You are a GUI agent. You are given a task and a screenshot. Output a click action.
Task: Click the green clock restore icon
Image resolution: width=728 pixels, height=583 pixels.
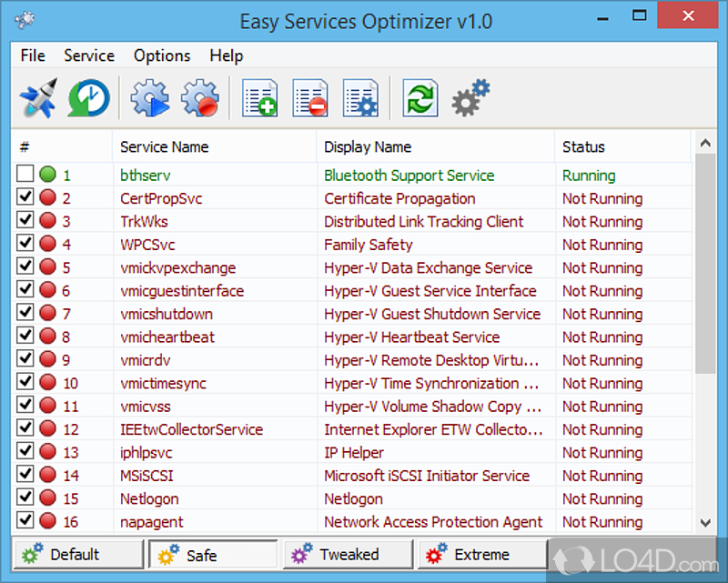coord(90,97)
